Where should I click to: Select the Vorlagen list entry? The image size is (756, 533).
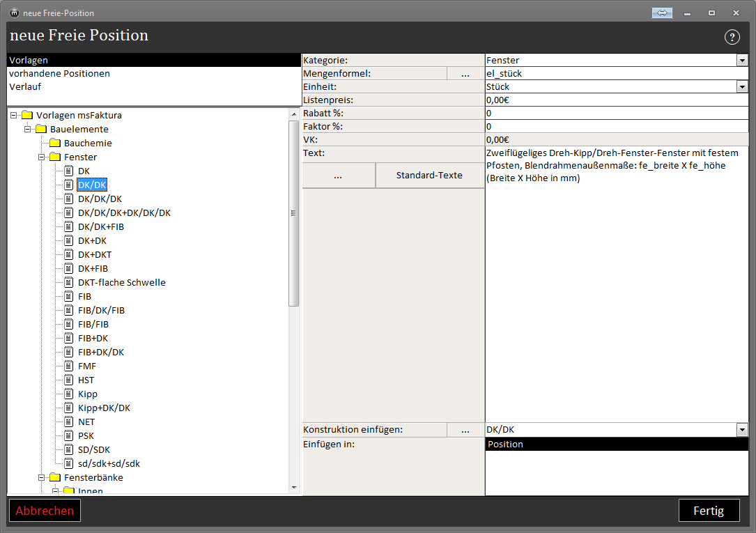pos(154,60)
